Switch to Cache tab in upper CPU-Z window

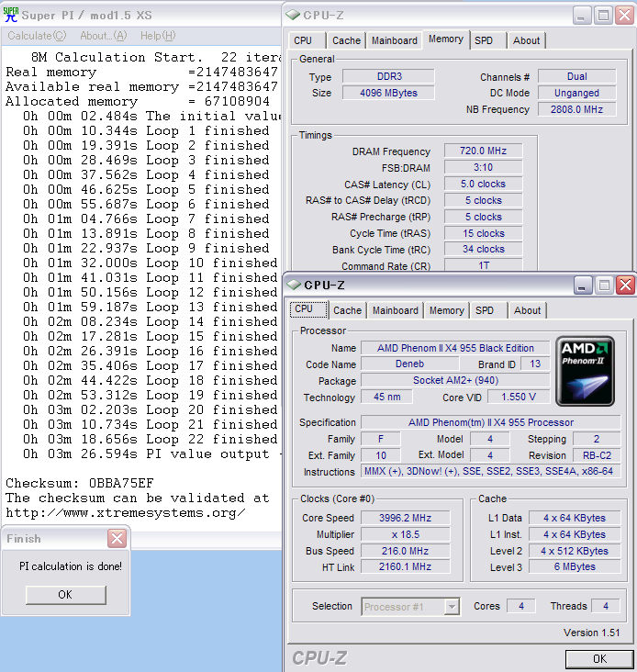point(346,40)
